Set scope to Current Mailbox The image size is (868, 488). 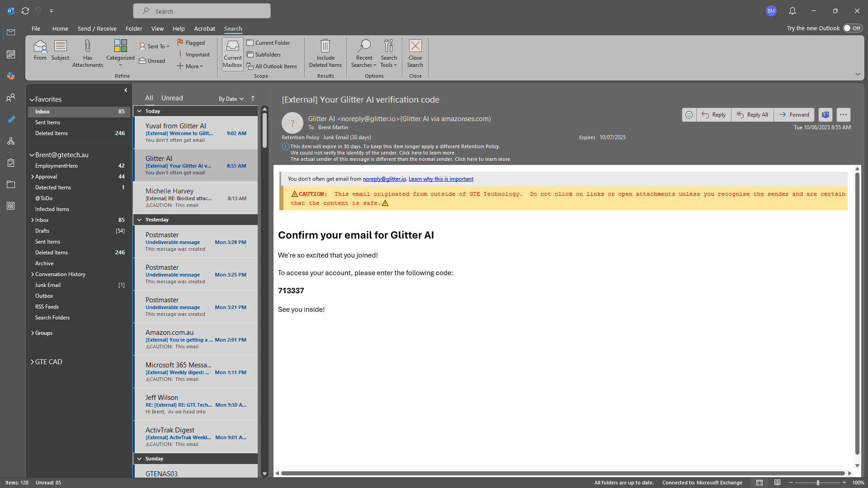[x=232, y=53]
